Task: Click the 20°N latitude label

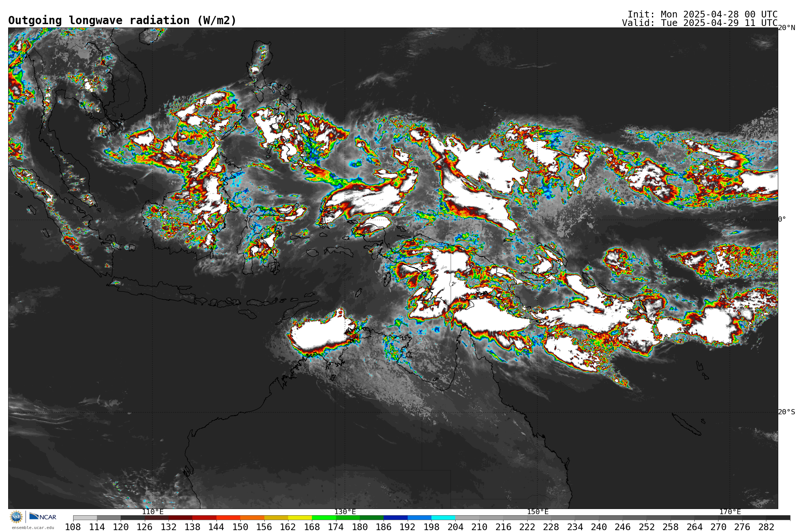Action: pyautogui.click(x=787, y=28)
